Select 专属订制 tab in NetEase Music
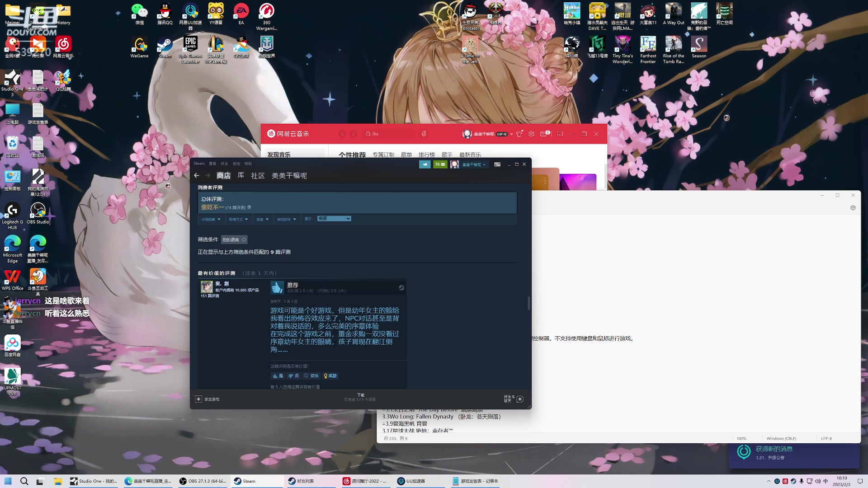The width and height of the screenshot is (868, 488). click(383, 155)
